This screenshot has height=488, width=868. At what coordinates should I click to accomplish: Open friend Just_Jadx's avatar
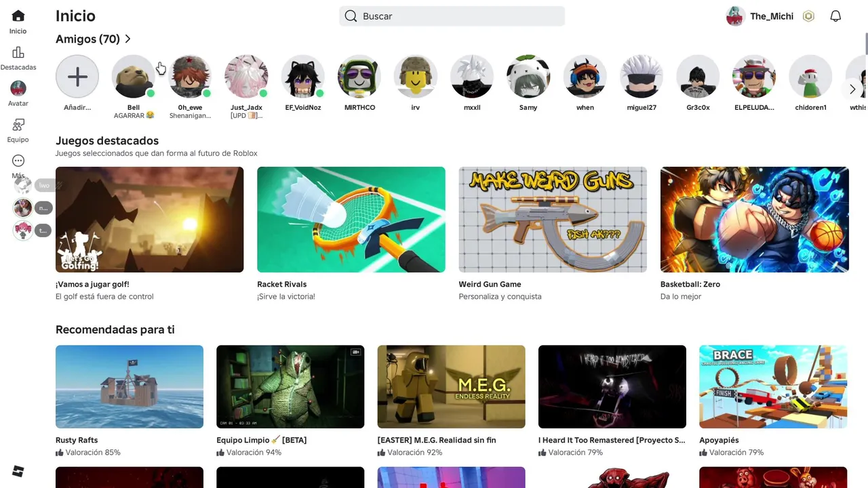click(x=246, y=77)
